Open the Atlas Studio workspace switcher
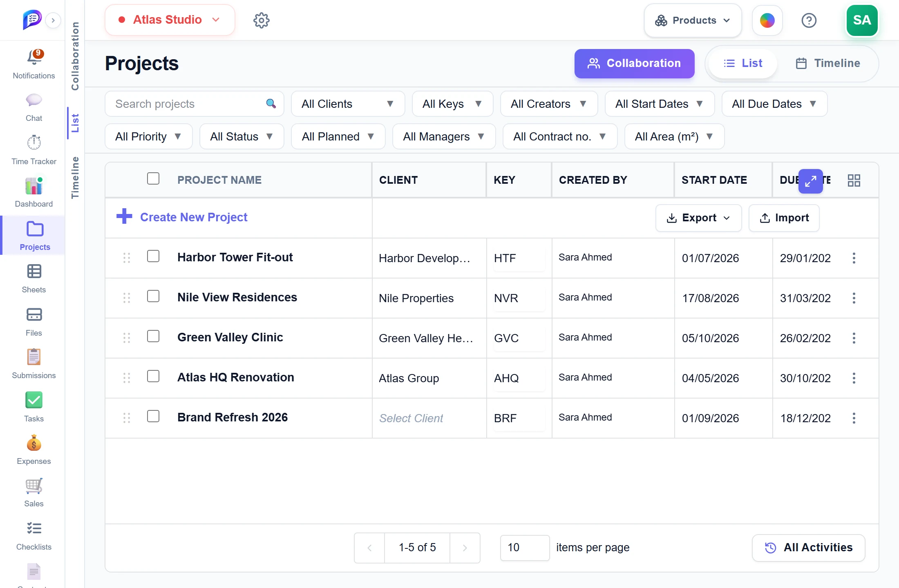The height and width of the screenshot is (588, 899). (x=170, y=20)
